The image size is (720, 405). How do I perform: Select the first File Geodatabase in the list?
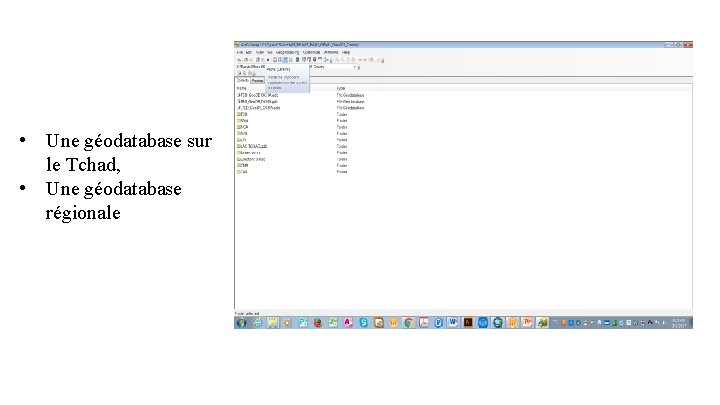(x=257, y=95)
